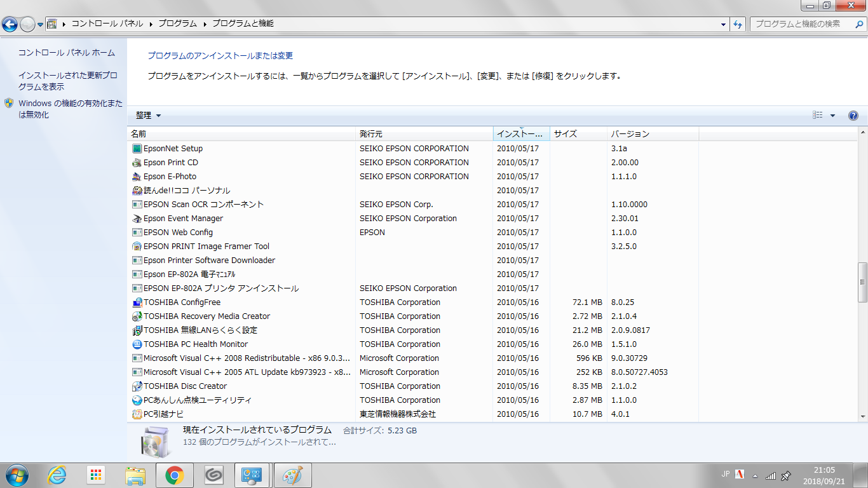
Task: Select Microsoft Visual C++ 2005 ATL Update row
Action: click(415, 372)
